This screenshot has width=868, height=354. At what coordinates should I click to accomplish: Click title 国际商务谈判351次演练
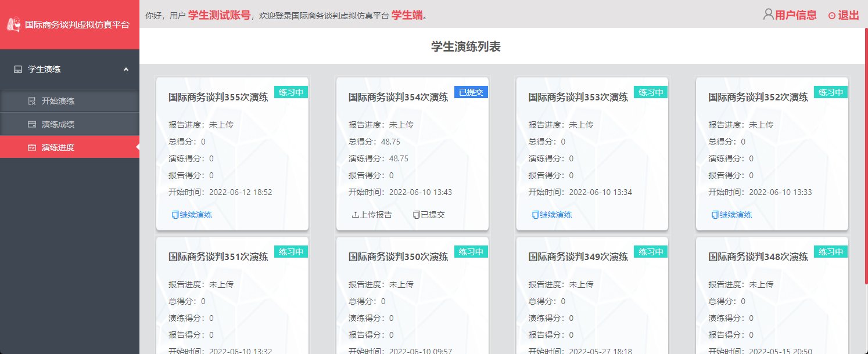[218, 257]
